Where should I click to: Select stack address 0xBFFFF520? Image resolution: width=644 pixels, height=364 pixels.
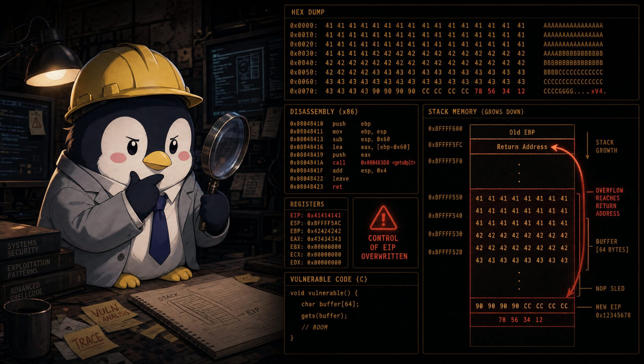(x=445, y=252)
